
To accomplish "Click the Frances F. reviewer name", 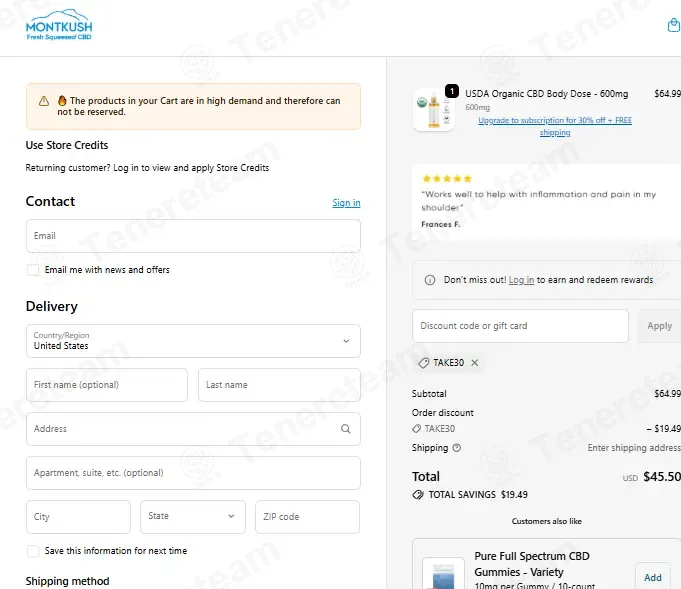I will pos(440,224).
